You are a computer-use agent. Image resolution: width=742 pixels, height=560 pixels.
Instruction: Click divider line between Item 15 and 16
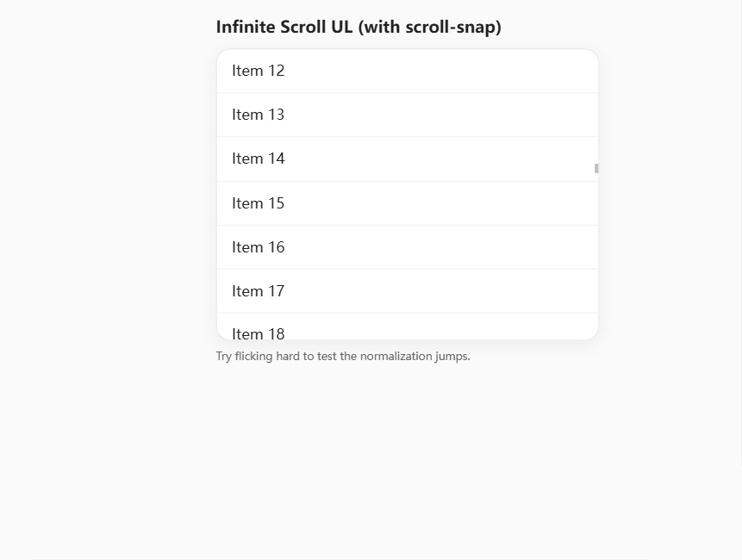coord(407,225)
